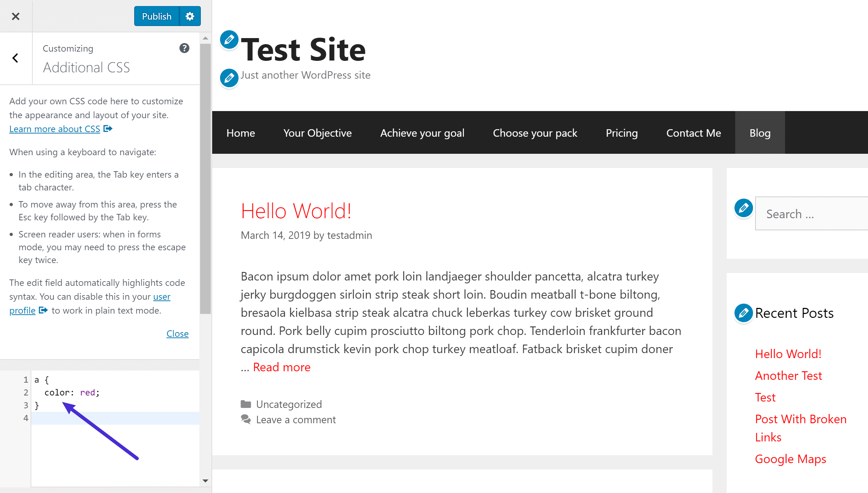868x493 pixels.
Task: Select the Blog menu tab item
Action: (x=759, y=132)
